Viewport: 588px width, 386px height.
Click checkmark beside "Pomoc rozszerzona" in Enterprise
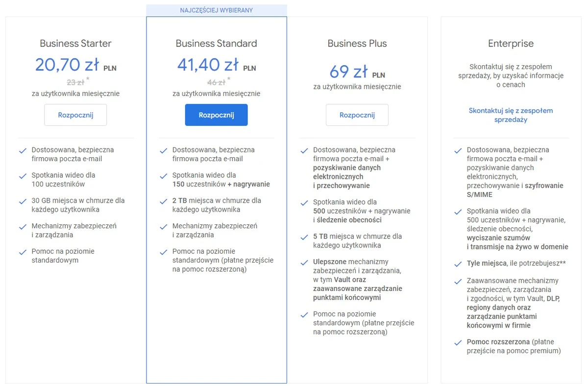(x=457, y=342)
